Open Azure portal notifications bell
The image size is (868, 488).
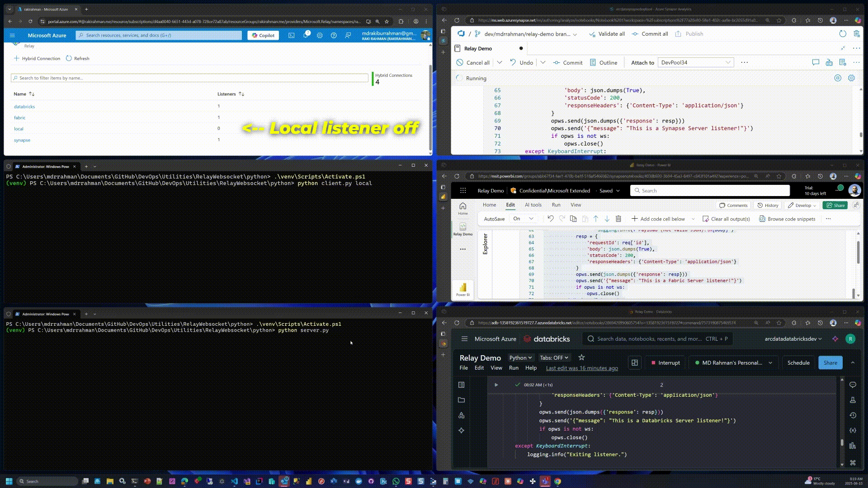click(306, 35)
